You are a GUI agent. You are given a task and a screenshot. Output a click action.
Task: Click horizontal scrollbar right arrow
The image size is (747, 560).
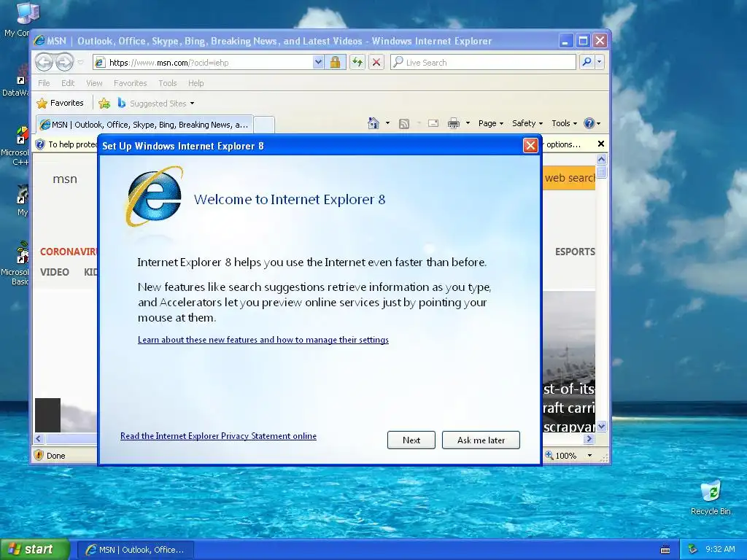589,438
